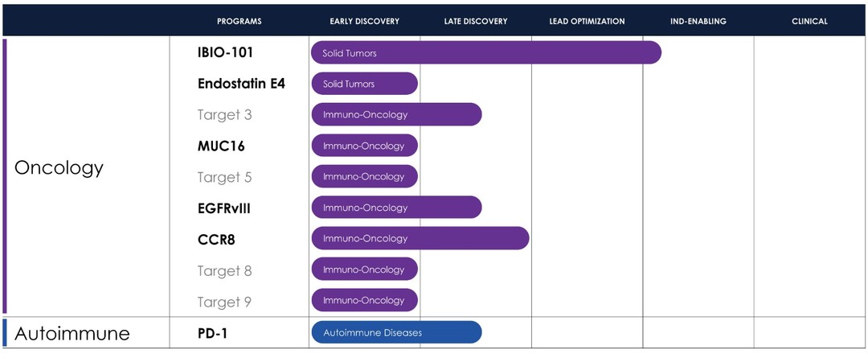Select the Oncology category label
Image resolution: width=868 pixels, height=354 pixels.
click(59, 167)
